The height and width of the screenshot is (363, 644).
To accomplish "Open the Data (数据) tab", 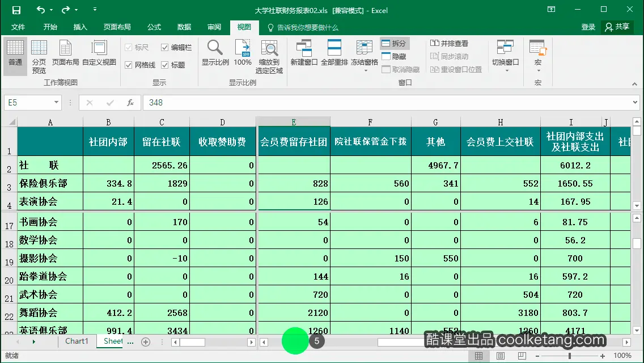I will point(184,27).
